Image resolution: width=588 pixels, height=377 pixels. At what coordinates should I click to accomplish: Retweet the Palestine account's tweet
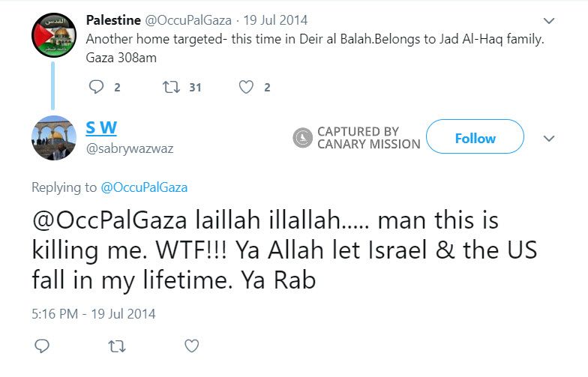point(170,88)
